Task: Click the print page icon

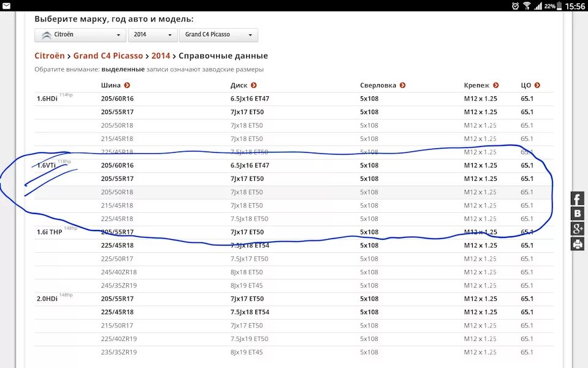Action: pyautogui.click(x=578, y=244)
